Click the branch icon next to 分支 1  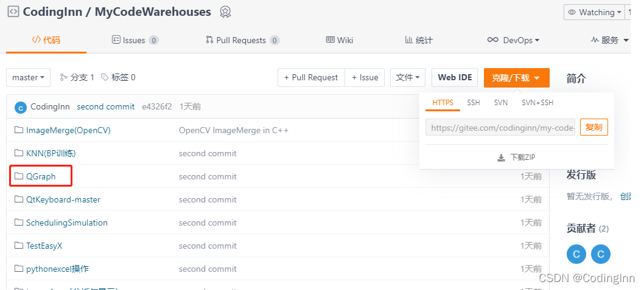(x=64, y=77)
